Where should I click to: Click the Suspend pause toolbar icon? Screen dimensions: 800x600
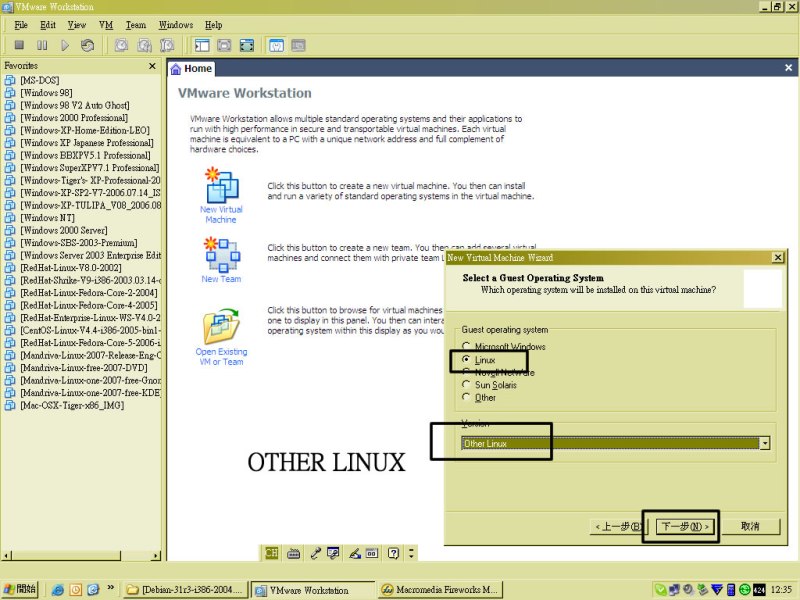[42, 45]
